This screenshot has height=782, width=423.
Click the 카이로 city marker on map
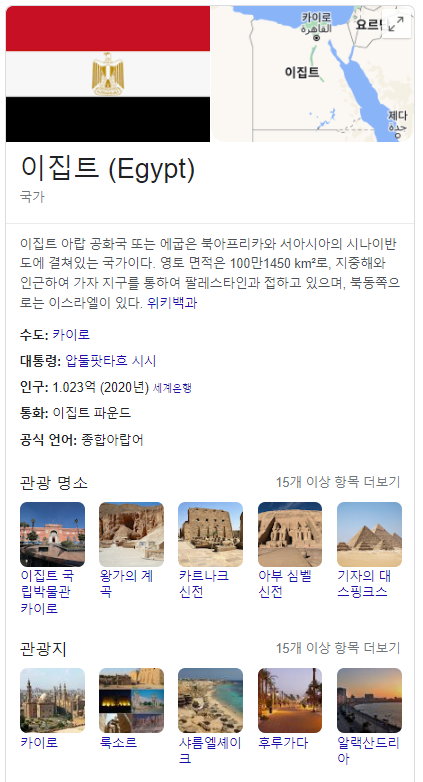tap(316, 38)
